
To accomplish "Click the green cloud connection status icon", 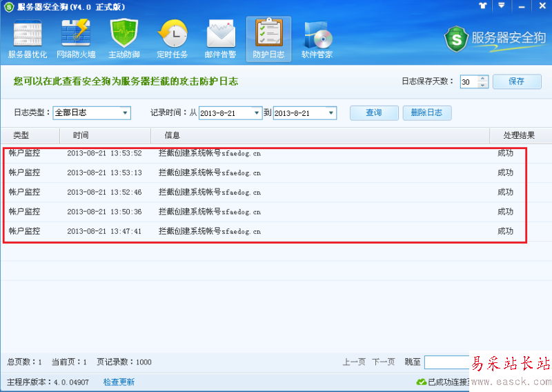I will [x=422, y=382].
